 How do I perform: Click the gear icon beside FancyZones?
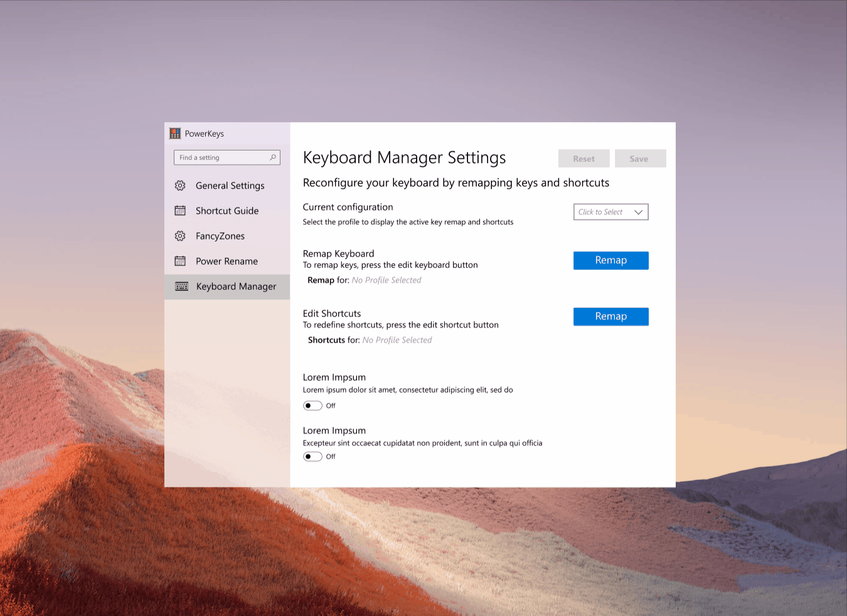click(x=180, y=236)
